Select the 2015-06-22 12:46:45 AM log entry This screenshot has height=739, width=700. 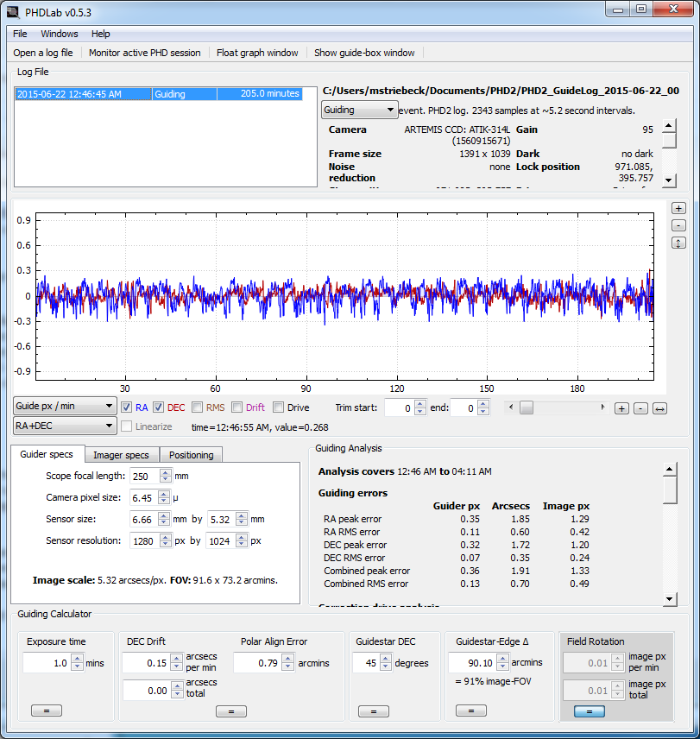point(159,94)
